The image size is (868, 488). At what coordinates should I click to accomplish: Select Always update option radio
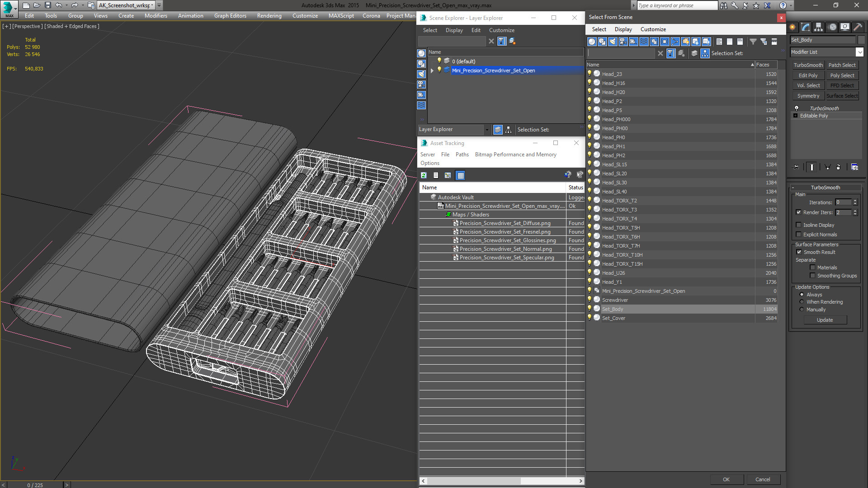[802, 295]
